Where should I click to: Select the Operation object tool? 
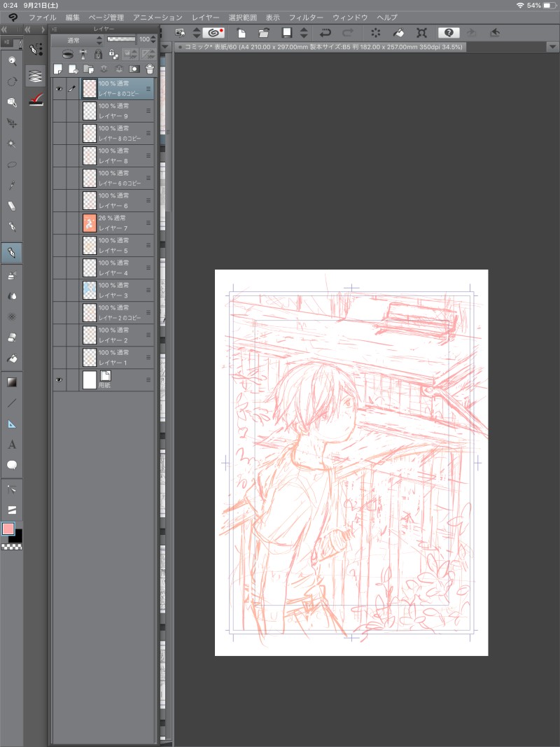click(12, 102)
